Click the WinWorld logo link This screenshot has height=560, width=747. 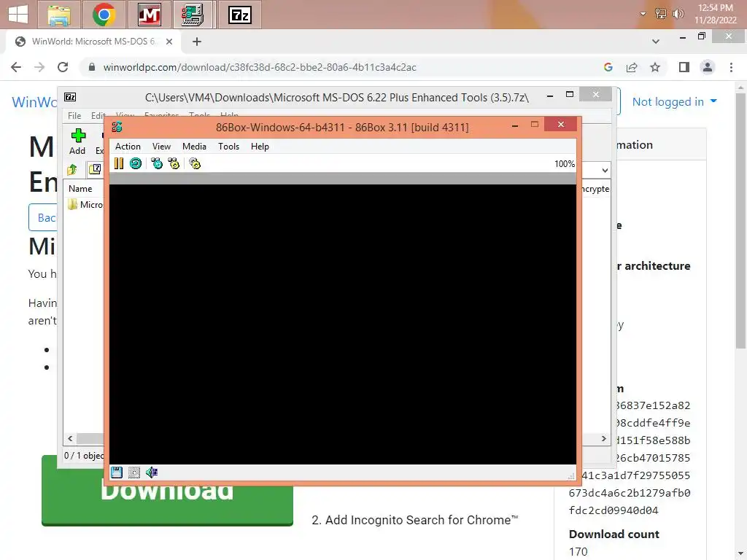pos(34,102)
